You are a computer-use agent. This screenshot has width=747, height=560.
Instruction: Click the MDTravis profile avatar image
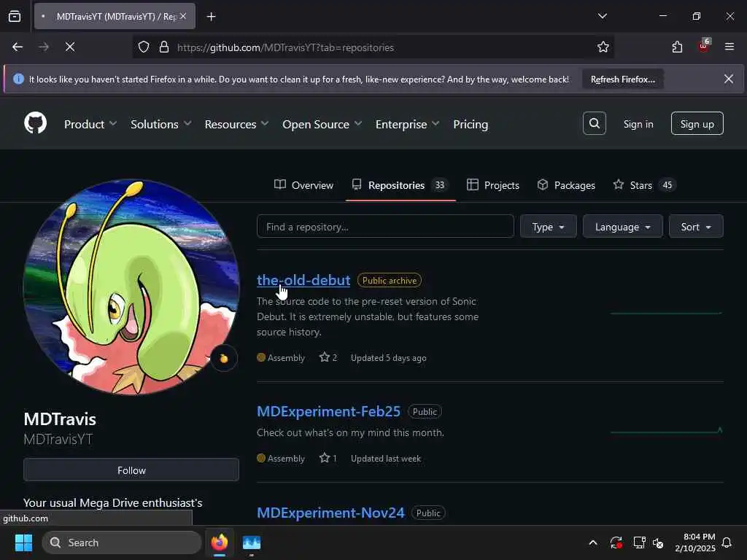click(131, 287)
